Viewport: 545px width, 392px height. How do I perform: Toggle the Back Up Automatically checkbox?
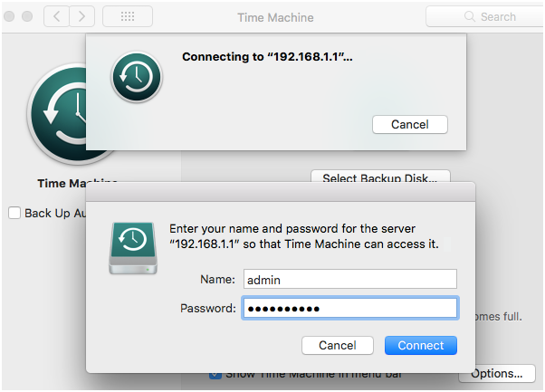(14, 213)
